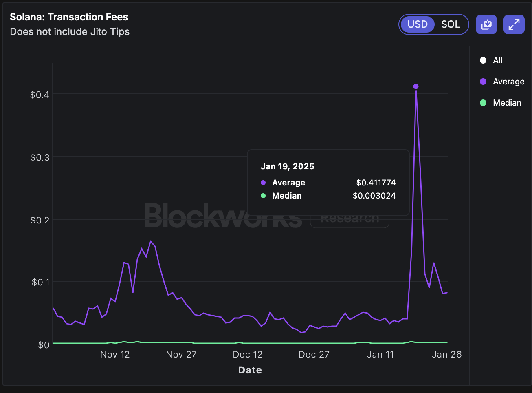This screenshot has height=393, width=532.
Task: Click the white All legend dot
Action: coord(483,60)
